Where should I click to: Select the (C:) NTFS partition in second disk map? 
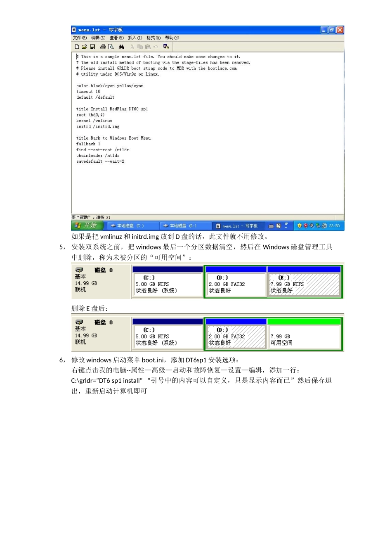168,334
